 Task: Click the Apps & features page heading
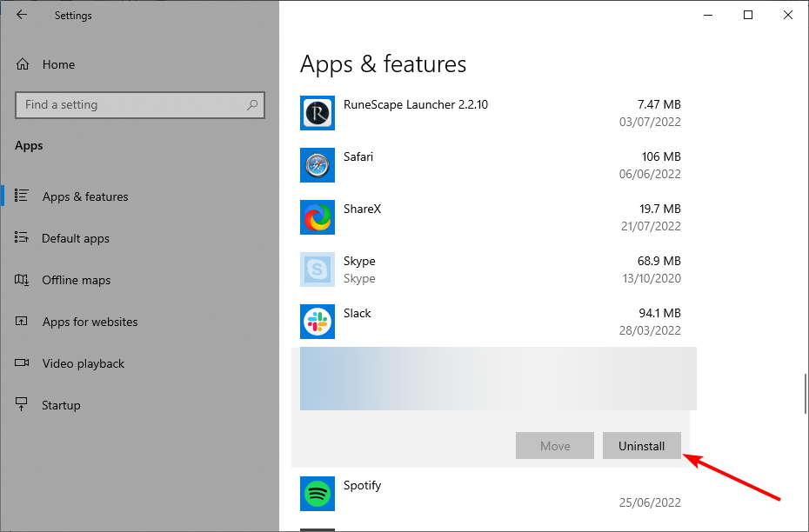click(x=383, y=64)
